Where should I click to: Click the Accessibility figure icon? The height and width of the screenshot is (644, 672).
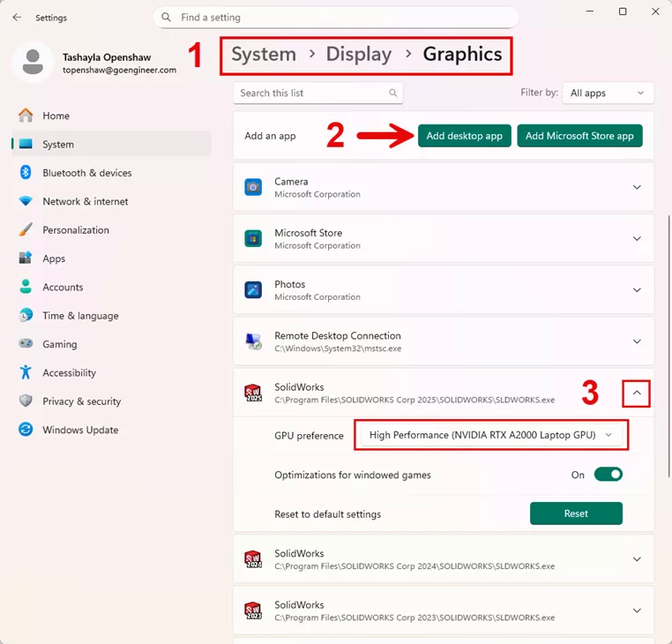(26, 372)
